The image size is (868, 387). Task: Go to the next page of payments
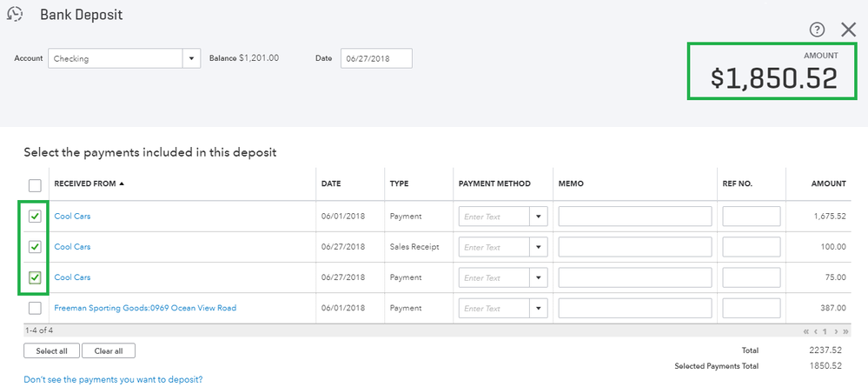point(837,331)
